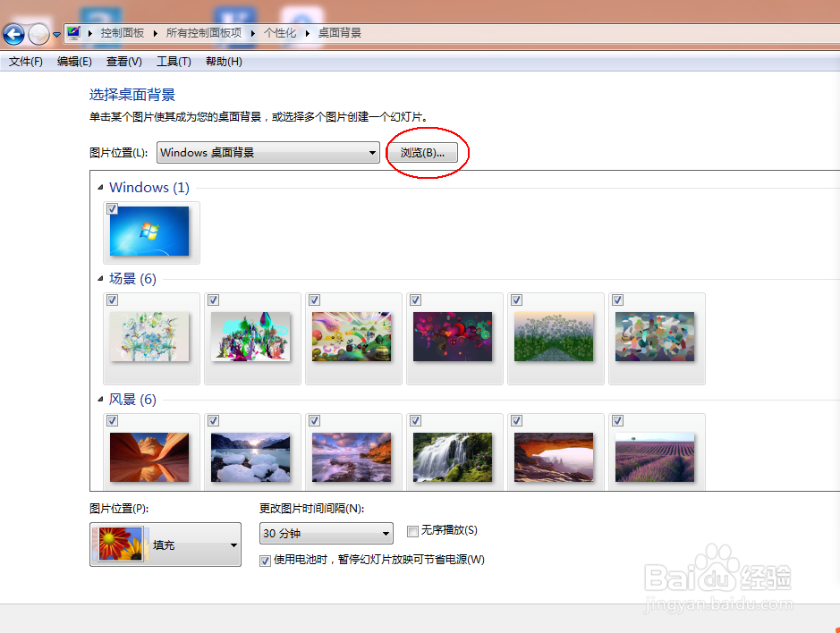Open the 文件(F) menu
Image resolution: width=840 pixels, height=633 pixels.
coord(26,62)
